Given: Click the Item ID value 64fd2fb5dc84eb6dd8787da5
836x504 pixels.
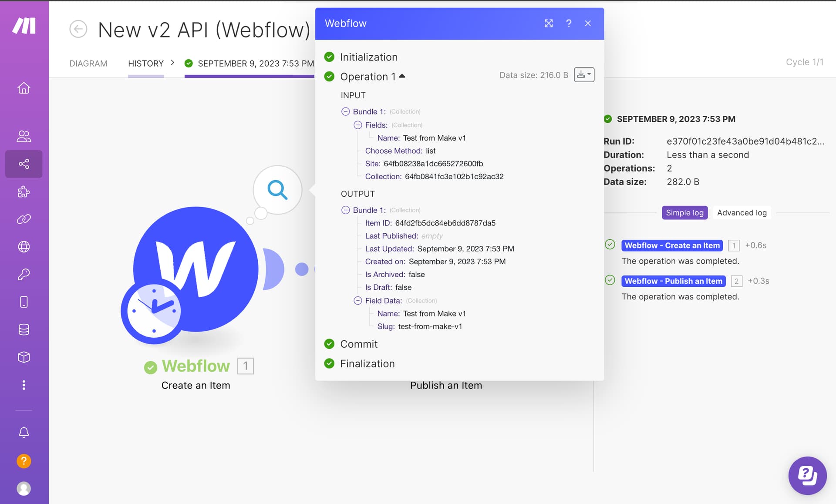Looking at the screenshot, I should click(445, 223).
